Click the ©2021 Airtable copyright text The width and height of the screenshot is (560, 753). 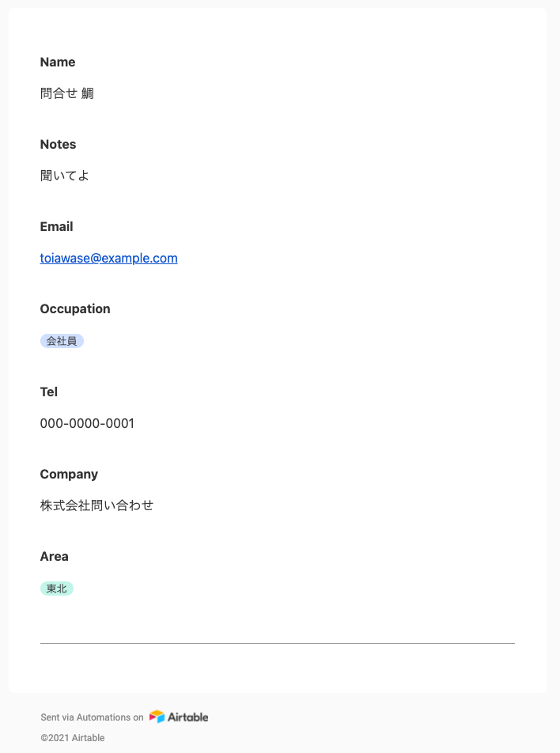pos(73,738)
